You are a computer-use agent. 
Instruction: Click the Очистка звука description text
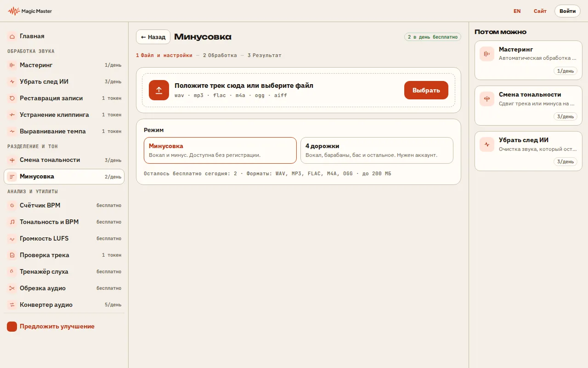click(x=537, y=149)
